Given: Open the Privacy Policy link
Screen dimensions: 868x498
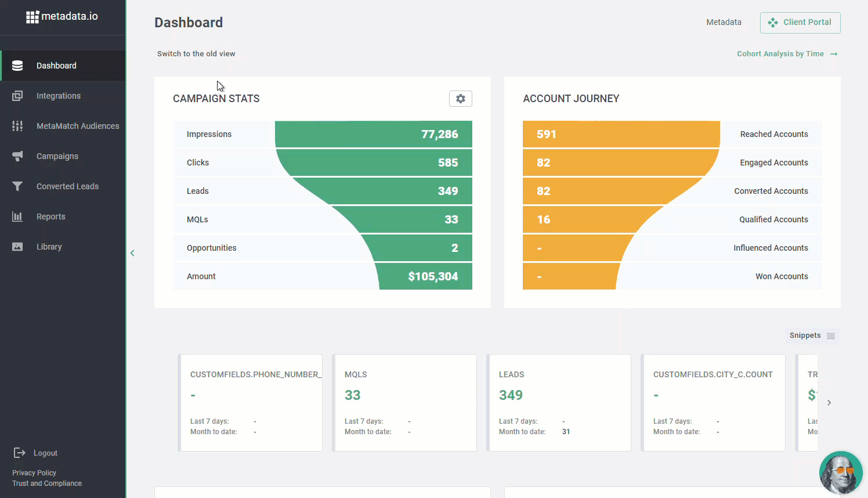Looking at the screenshot, I should click(34, 473).
